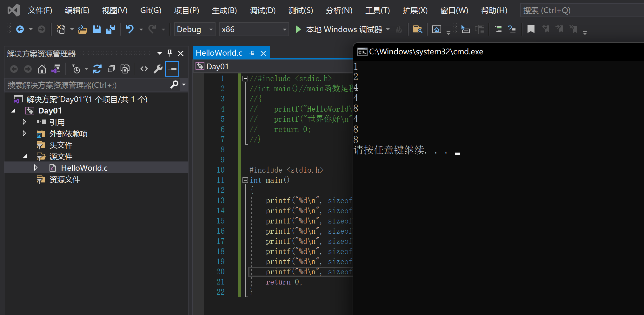Select the solution 'Day01' root node
This screenshot has height=315, width=644.
pyautogui.click(x=87, y=99)
